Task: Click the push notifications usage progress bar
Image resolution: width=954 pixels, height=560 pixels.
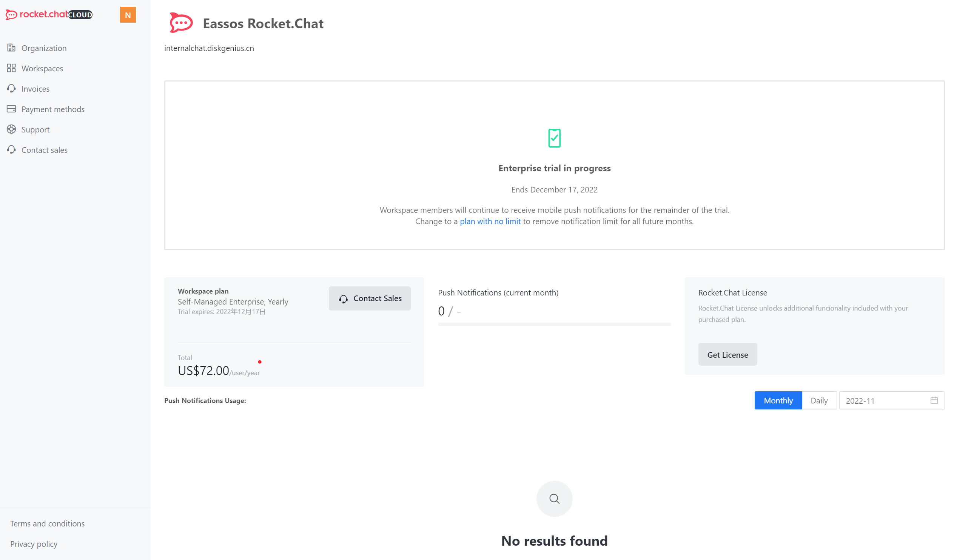Action: point(554,324)
